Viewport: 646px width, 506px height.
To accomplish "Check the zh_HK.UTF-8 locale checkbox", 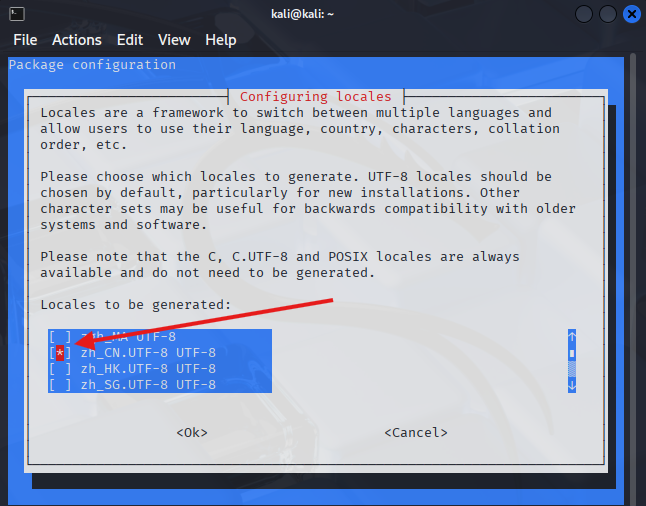I will (x=60, y=369).
